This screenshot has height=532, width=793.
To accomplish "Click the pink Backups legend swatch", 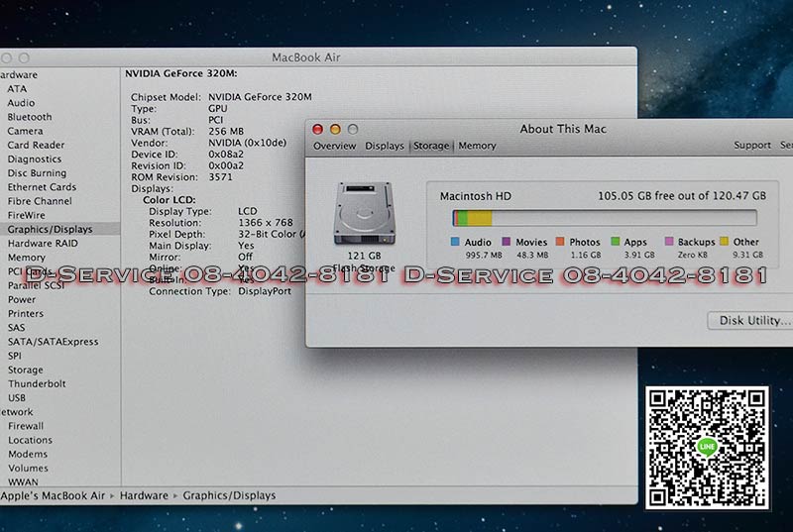I will [669, 242].
